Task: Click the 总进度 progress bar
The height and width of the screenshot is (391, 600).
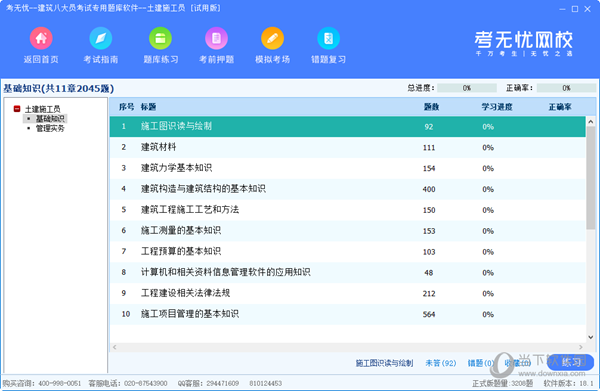Action: (467, 88)
